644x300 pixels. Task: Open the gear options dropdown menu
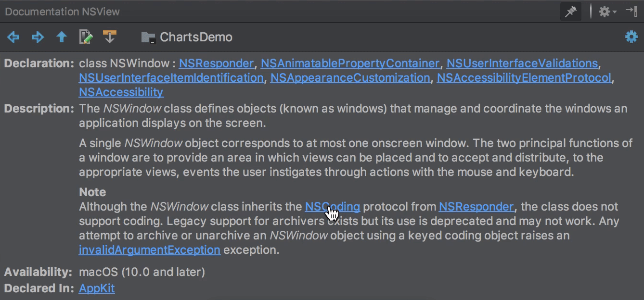605,12
